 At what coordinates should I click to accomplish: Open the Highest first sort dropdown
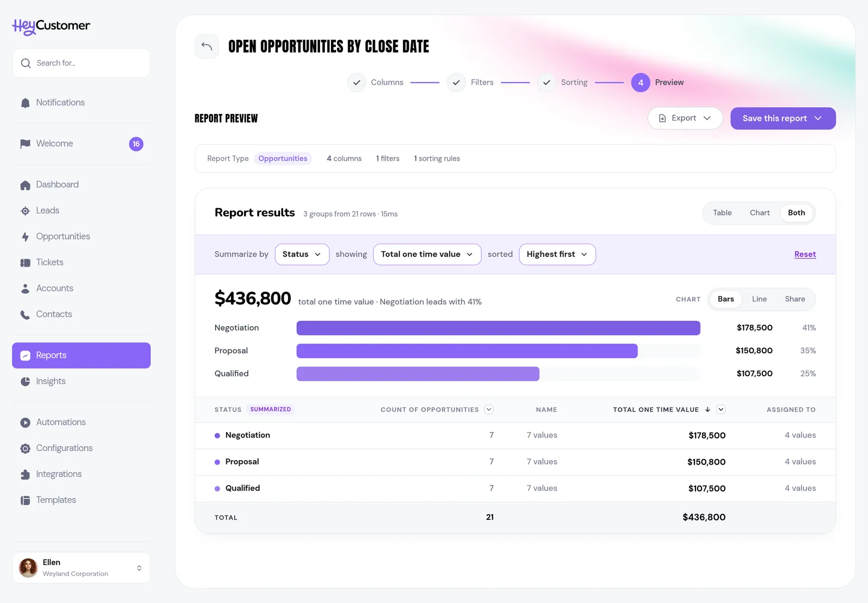pyautogui.click(x=557, y=255)
